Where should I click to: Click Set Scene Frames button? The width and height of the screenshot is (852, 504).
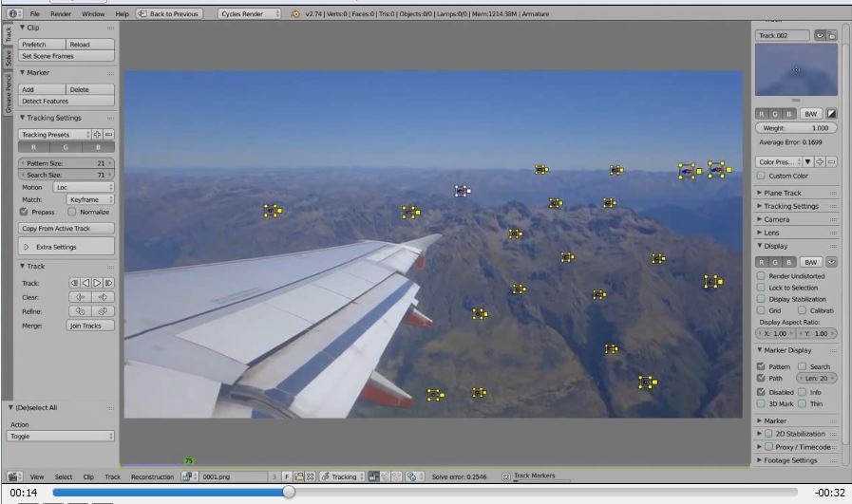[66, 56]
